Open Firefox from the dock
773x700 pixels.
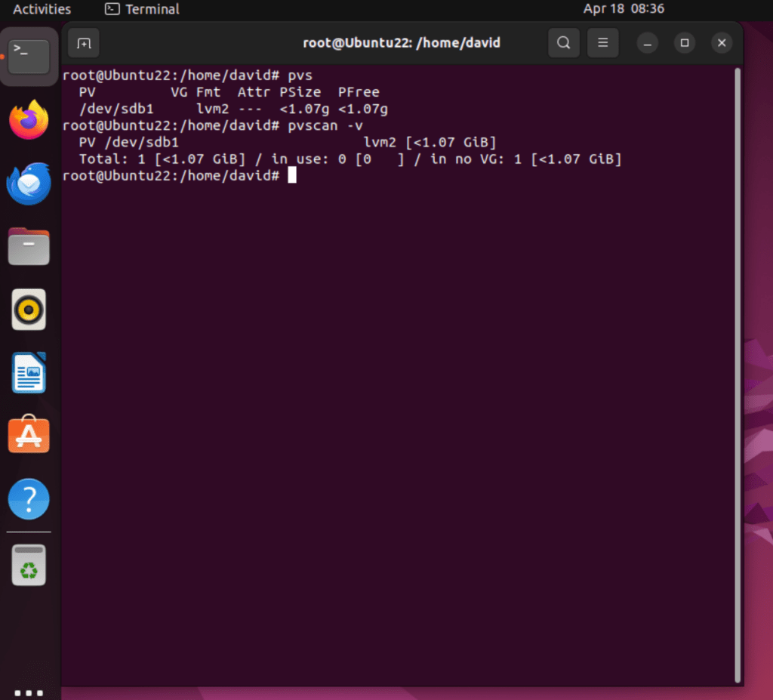click(29, 120)
